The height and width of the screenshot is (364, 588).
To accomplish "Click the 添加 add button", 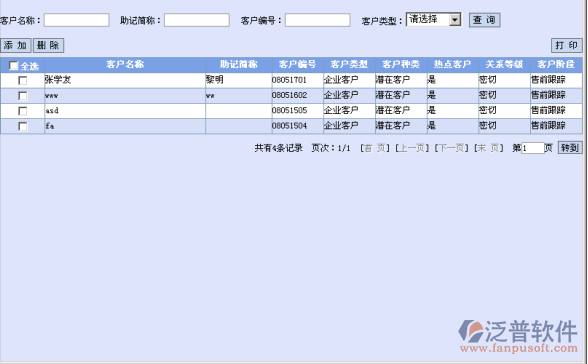I will click(15, 45).
